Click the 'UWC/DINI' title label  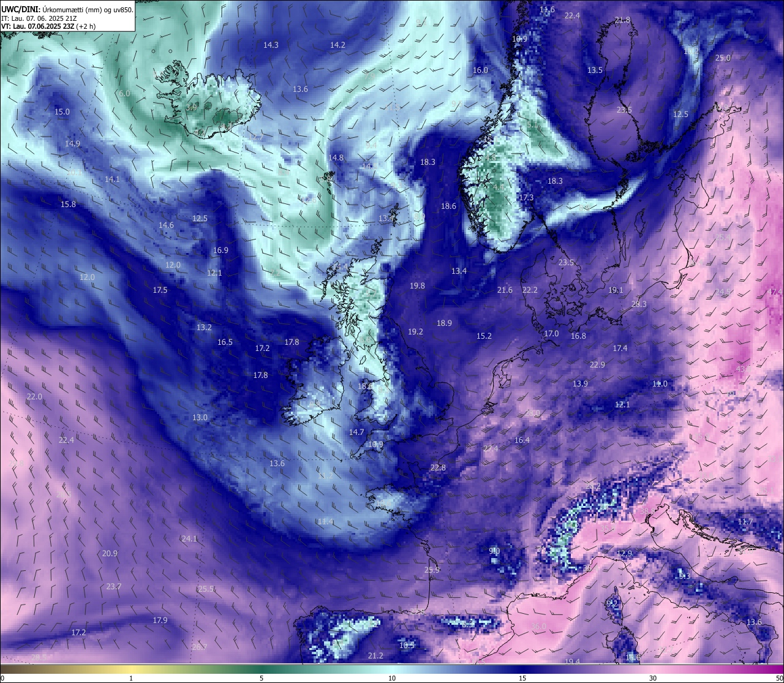click(x=20, y=9)
